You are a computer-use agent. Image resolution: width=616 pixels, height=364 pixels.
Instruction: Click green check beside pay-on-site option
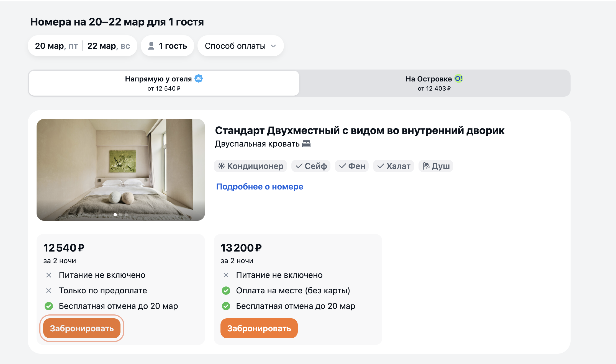[x=226, y=291]
